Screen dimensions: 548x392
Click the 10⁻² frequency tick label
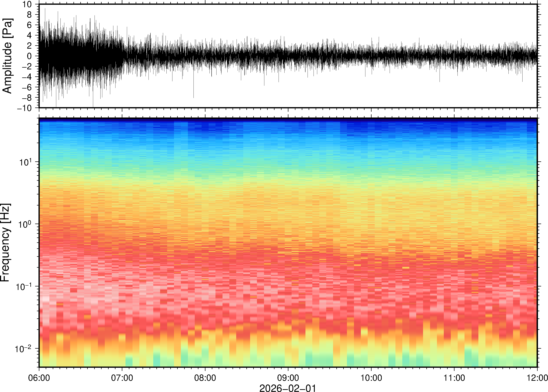(x=23, y=348)
